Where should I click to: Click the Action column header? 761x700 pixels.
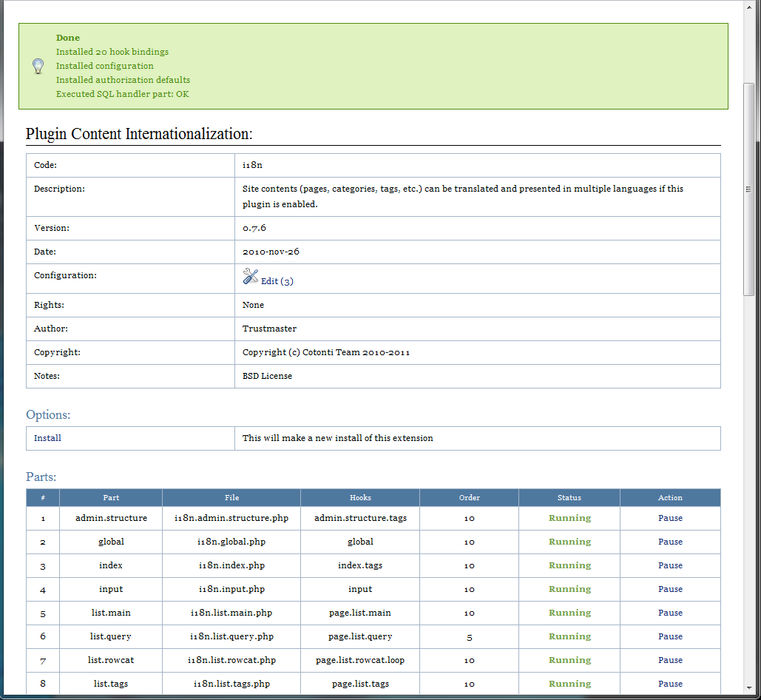(x=670, y=497)
